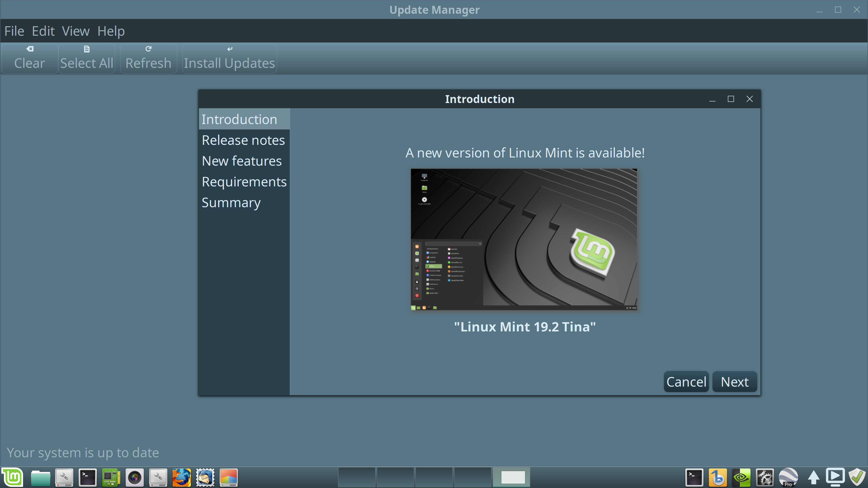Select the Requirements step
Image resolution: width=868 pixels, height=488 pixels.
click(244, 182)
